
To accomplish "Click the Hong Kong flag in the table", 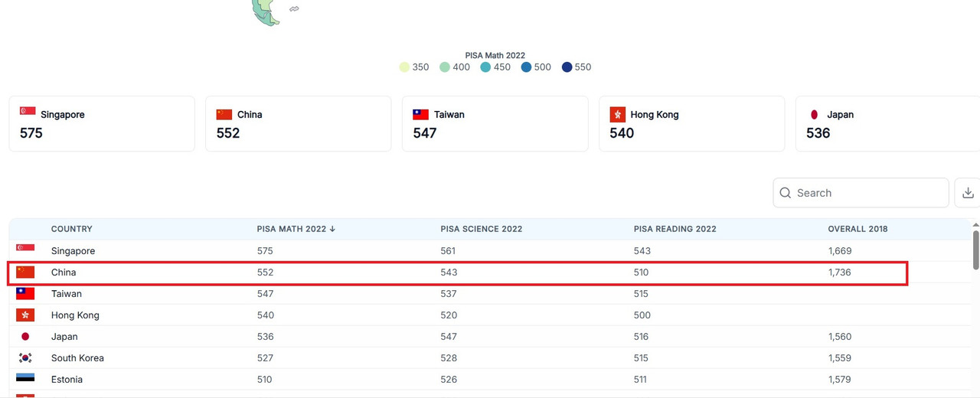I will (x=25, y=315).
